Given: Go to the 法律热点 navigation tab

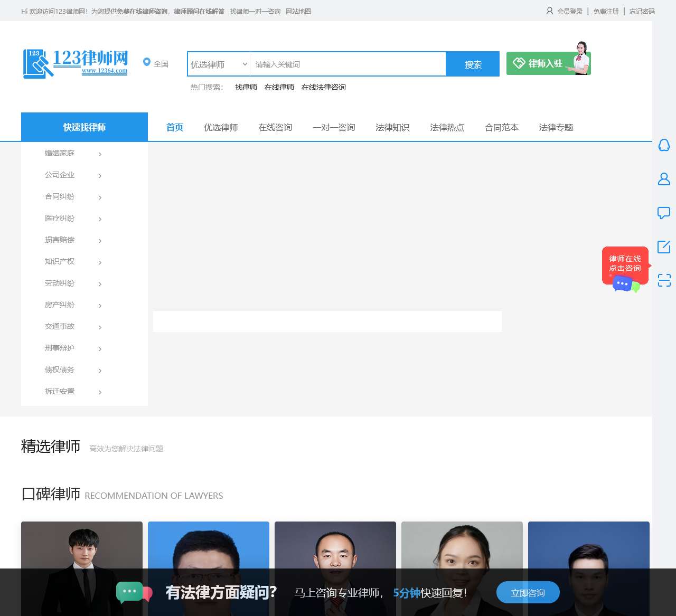Looking at the screenshot, I should click(447, 127).
